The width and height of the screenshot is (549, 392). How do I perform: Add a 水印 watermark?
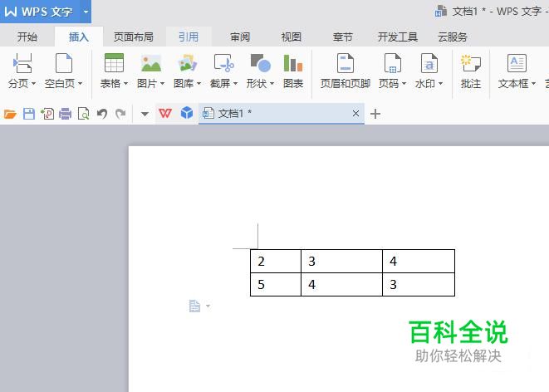(429, 63)
